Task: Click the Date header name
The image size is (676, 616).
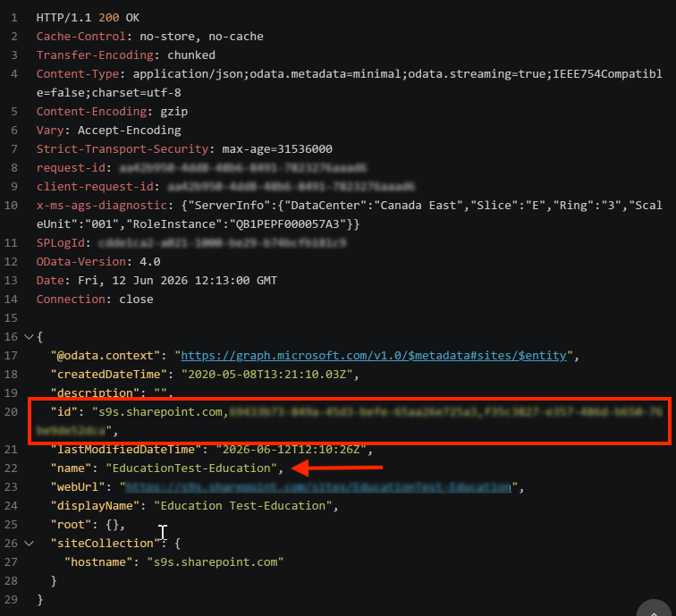Action: [x=50, y=281]
